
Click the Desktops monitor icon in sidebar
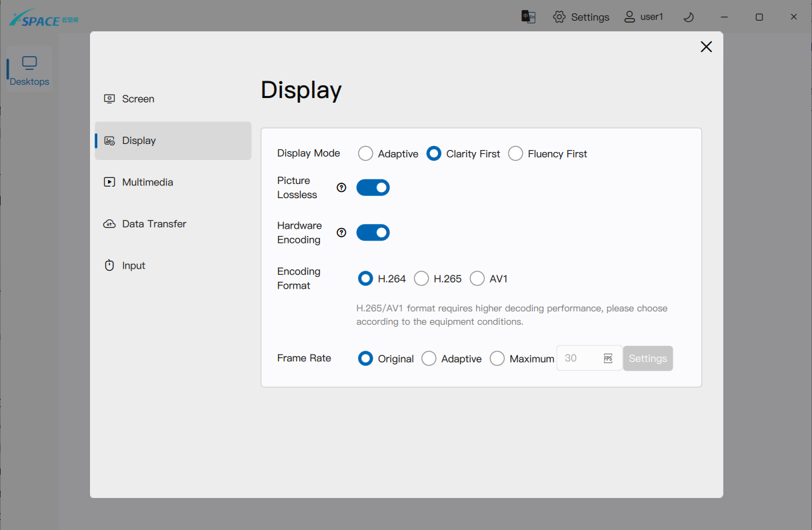29,63
